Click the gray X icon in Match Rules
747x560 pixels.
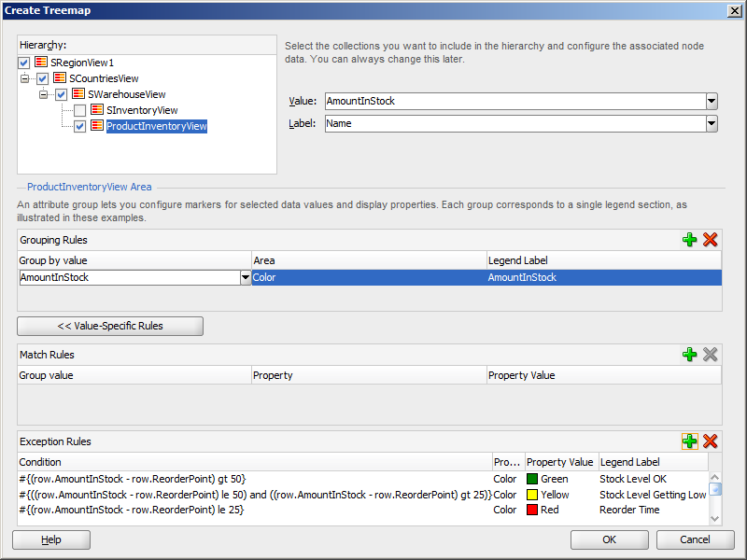[x=710, y=355]
